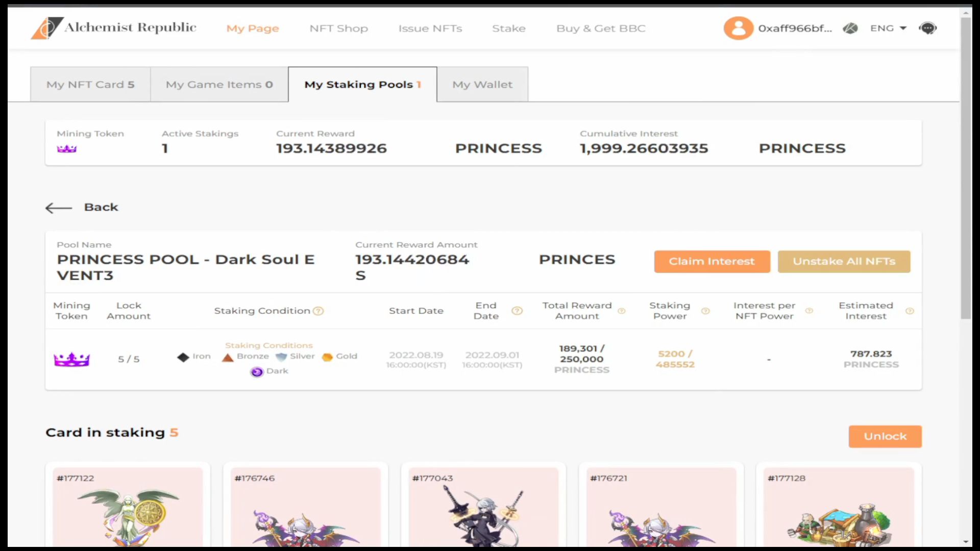
Task: Click the Mining Token crown icon in summary
Action: coord(67,148)
